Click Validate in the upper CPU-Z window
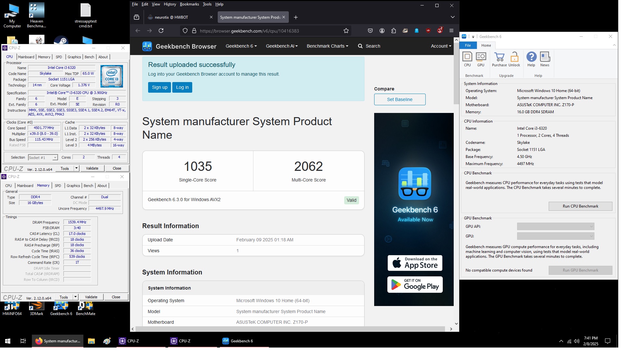644x362 pixels. (x=92, y=168)
